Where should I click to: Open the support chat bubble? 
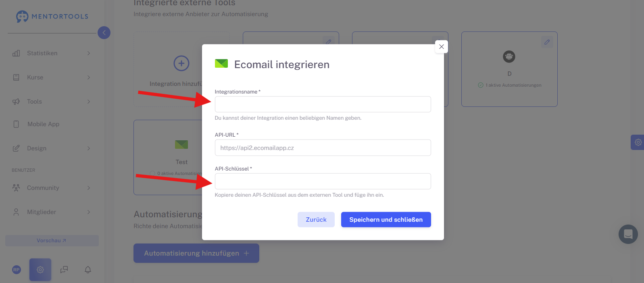tap(628, 234)
